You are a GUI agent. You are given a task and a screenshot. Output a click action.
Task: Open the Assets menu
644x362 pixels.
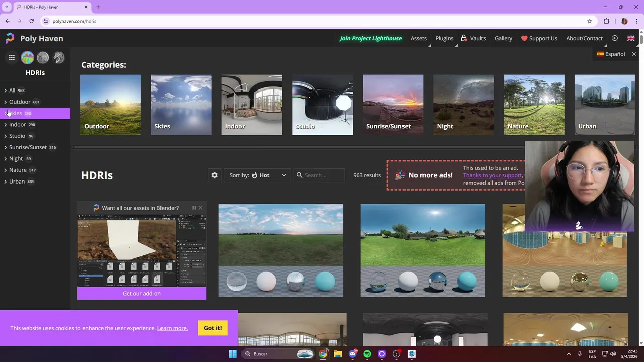click(418, 38)
